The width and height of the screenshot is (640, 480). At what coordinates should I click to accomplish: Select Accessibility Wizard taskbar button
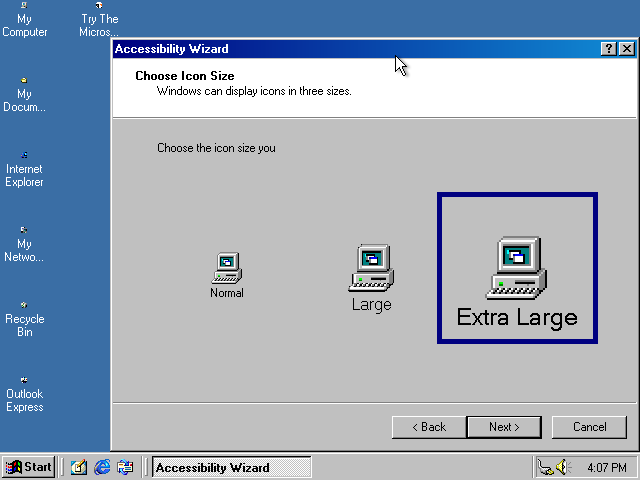click(x=232, y=467)
